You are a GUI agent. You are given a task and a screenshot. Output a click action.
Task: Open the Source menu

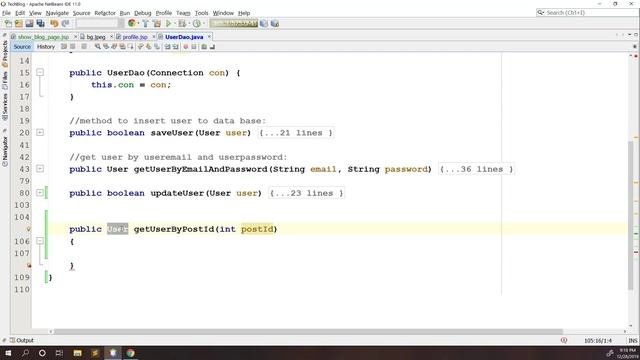click(81, 13)
